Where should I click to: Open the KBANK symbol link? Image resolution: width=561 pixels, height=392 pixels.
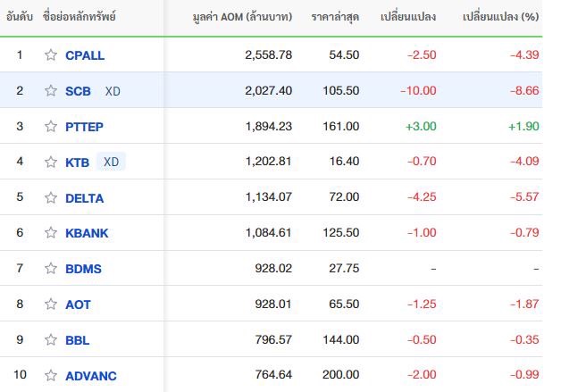click(x=87, y=233)
